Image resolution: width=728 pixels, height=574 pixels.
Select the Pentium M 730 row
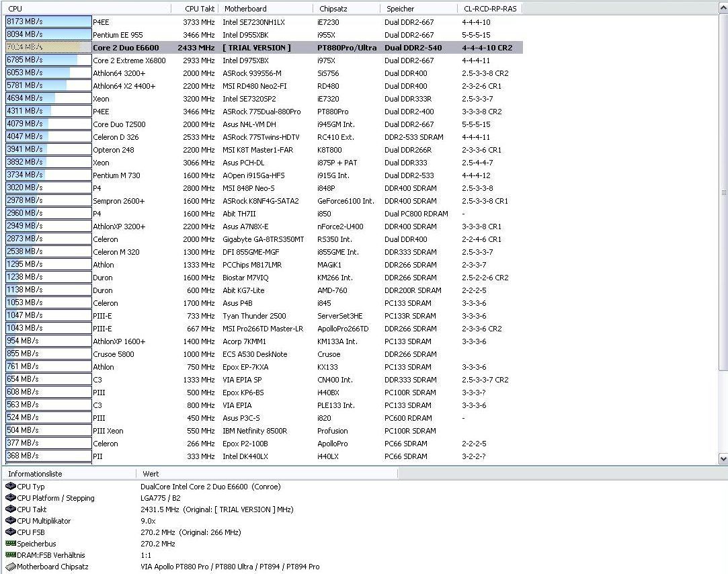(x=264, y=175)
